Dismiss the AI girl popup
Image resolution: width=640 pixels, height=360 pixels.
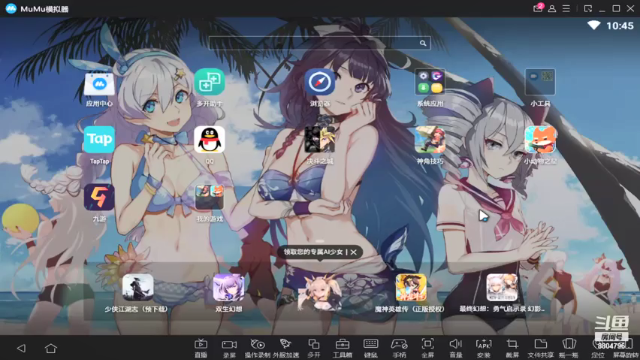353,252
